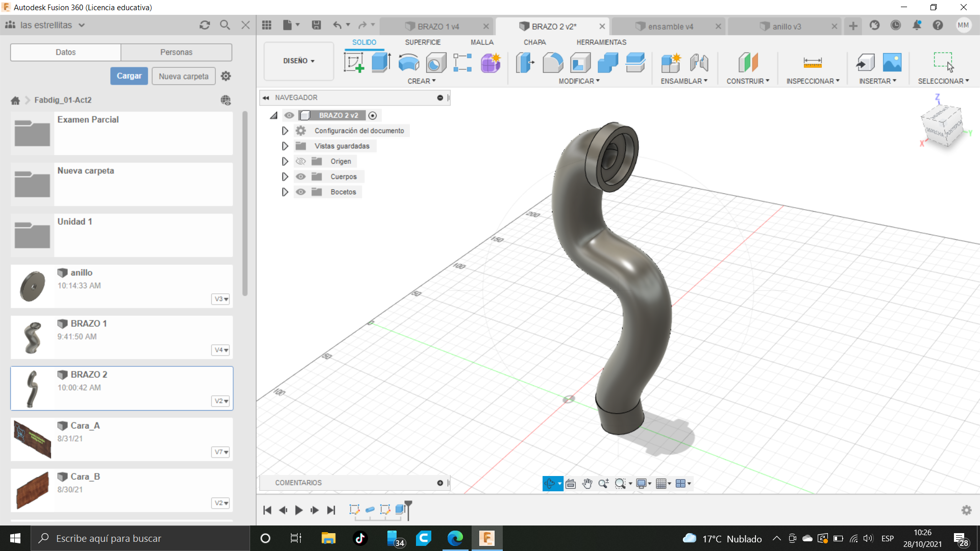Show the Origen folder visibility
Screen dimensions: 980x551
point(301,161)
